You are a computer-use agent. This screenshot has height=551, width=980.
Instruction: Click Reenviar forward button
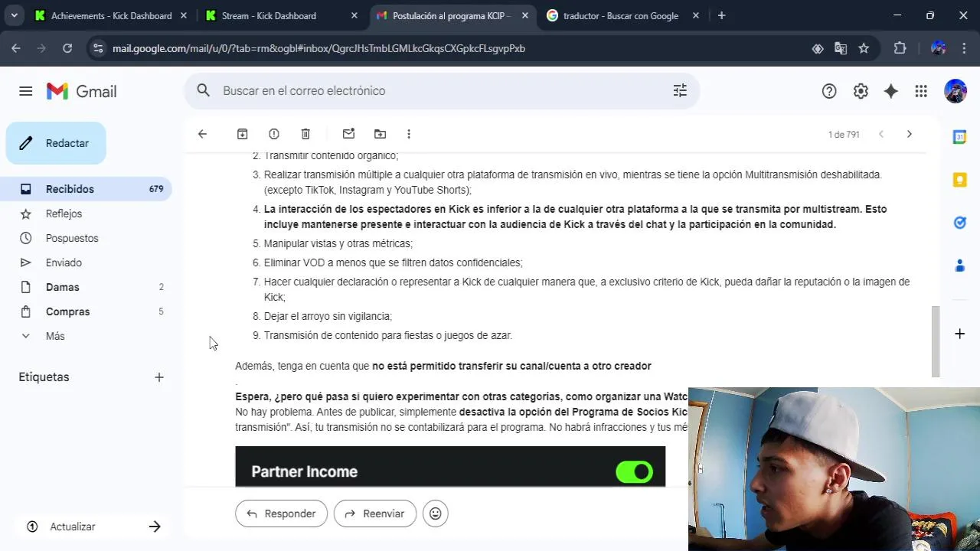click(375, 514)
